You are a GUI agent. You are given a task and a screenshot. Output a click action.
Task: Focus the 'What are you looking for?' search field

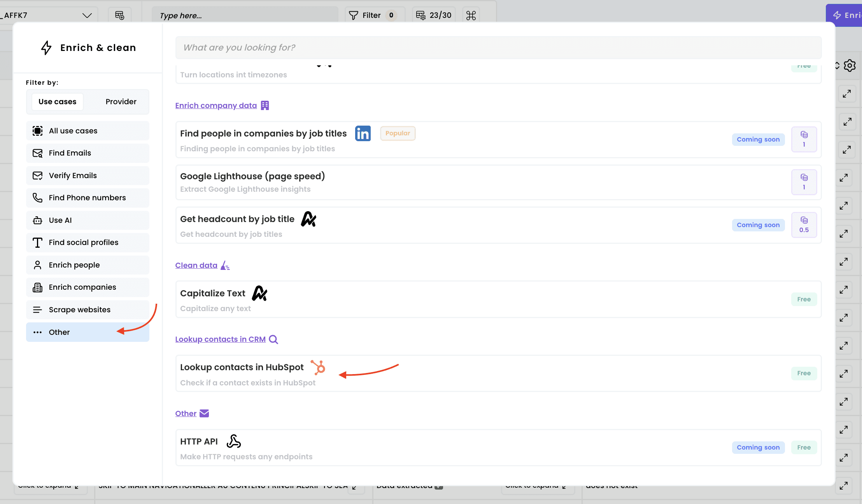tap(498, 47)
